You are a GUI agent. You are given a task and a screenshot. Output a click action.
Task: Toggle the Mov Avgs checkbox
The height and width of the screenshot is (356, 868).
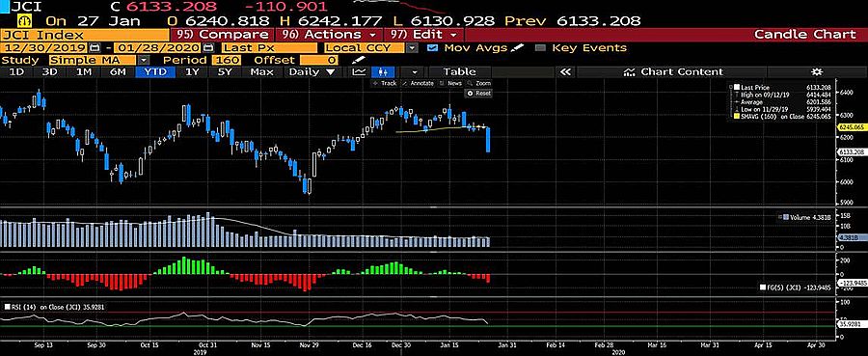pyautogui.click(x=433, y=48)
